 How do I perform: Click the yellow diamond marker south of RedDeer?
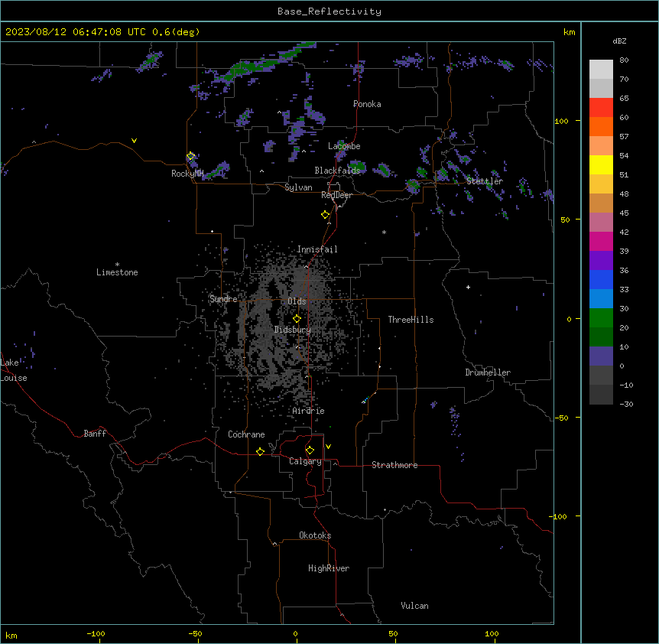coord(325,215)
